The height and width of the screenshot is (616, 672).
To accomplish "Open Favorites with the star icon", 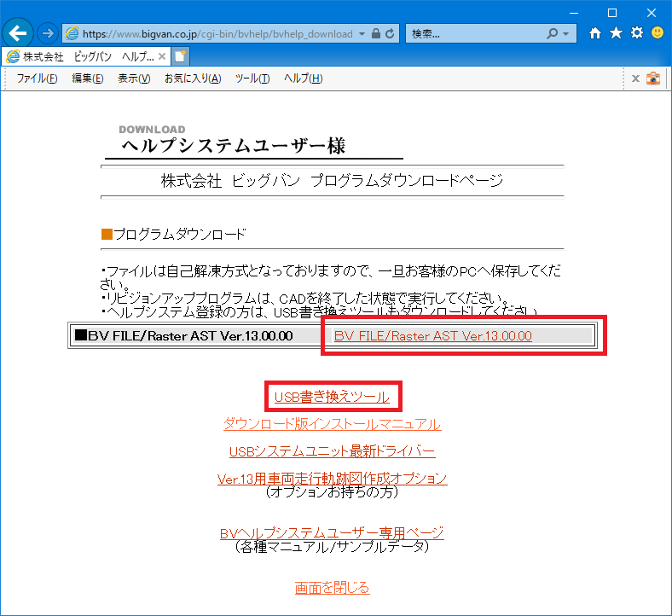I will (616, 32).
